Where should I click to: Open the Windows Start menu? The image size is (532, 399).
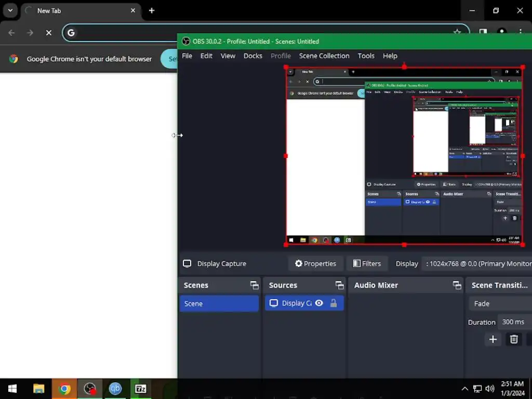click(12, 389)
